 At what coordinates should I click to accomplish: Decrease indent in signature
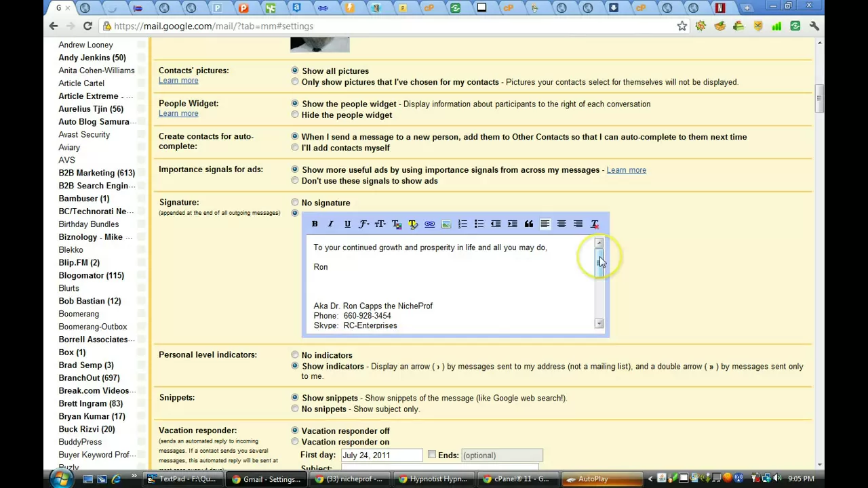(496, 224)
